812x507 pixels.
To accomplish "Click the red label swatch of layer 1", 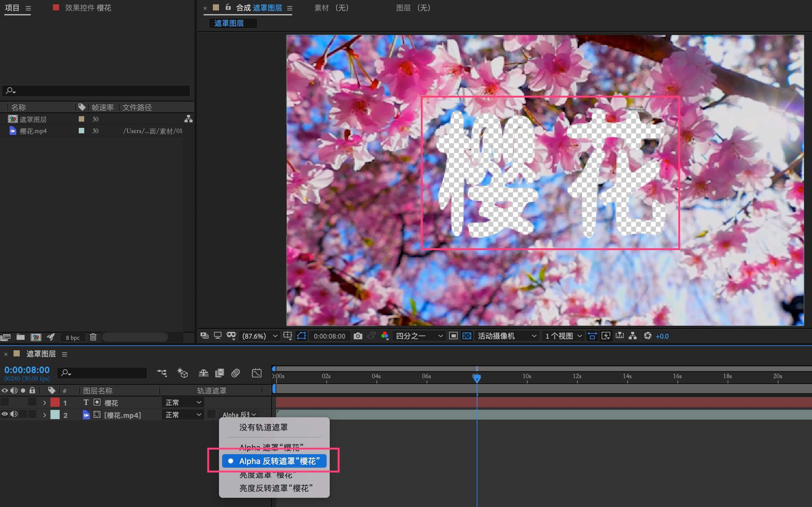I will 55,403.
